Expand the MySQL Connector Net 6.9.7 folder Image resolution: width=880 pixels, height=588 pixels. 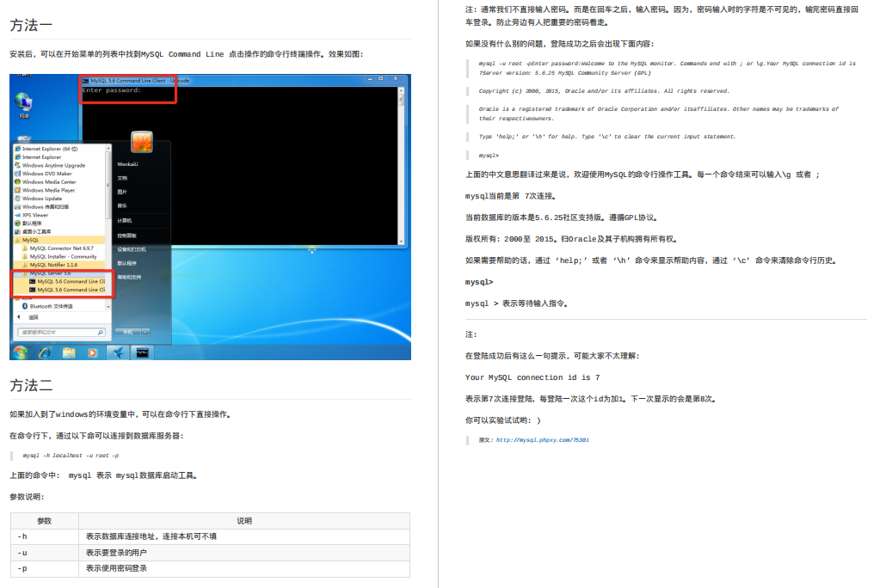pyautogui.click(x=58, y=248)
